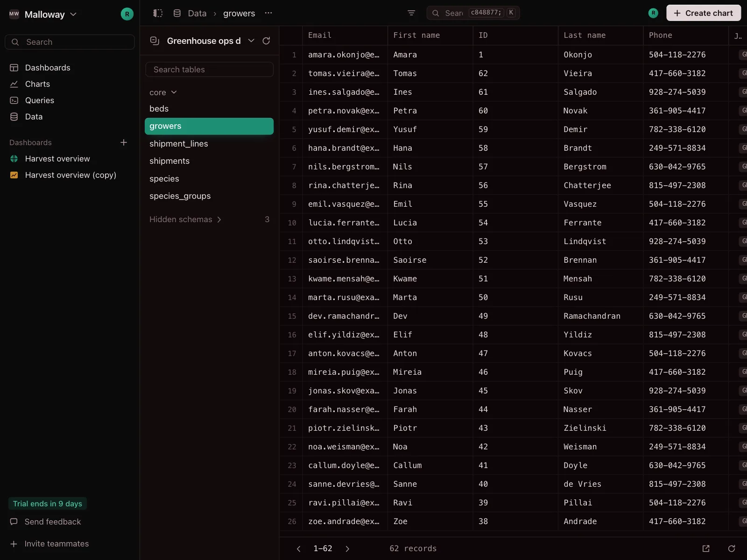Screen dimensions: 747x560
Task: Click the de Vries last name cell
Action: (600, 484)
